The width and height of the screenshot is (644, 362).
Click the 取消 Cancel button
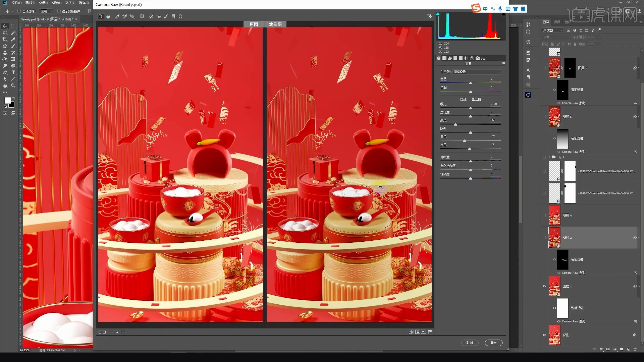470,343
